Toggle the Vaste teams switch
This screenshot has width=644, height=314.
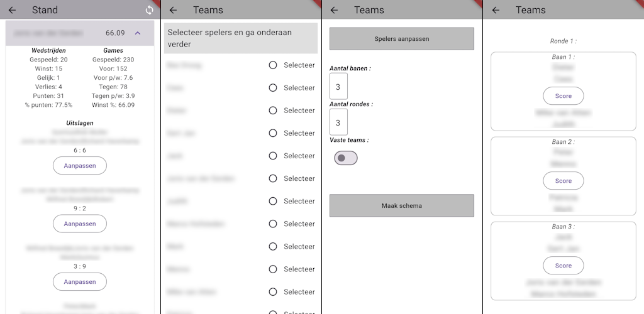(x=346, y=158)
